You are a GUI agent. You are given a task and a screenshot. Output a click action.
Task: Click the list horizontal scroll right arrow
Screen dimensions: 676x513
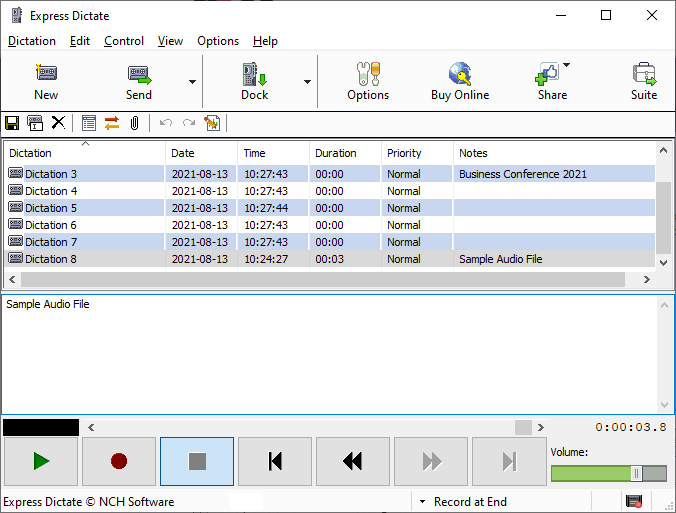point(647,279)
